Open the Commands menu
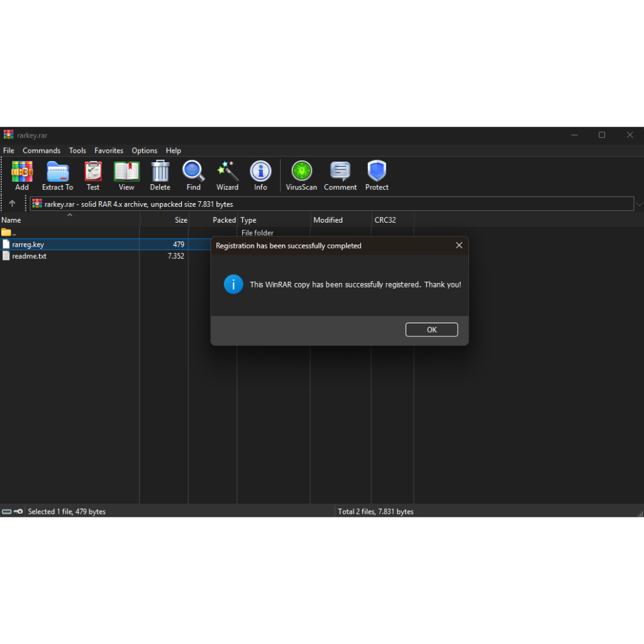644x644 pixels. (42, 151)
